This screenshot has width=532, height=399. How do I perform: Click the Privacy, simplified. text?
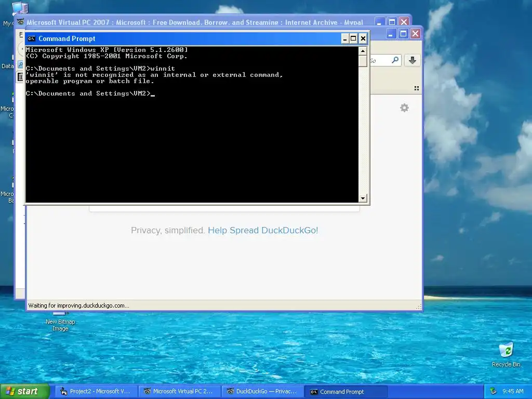pos(168,230)
